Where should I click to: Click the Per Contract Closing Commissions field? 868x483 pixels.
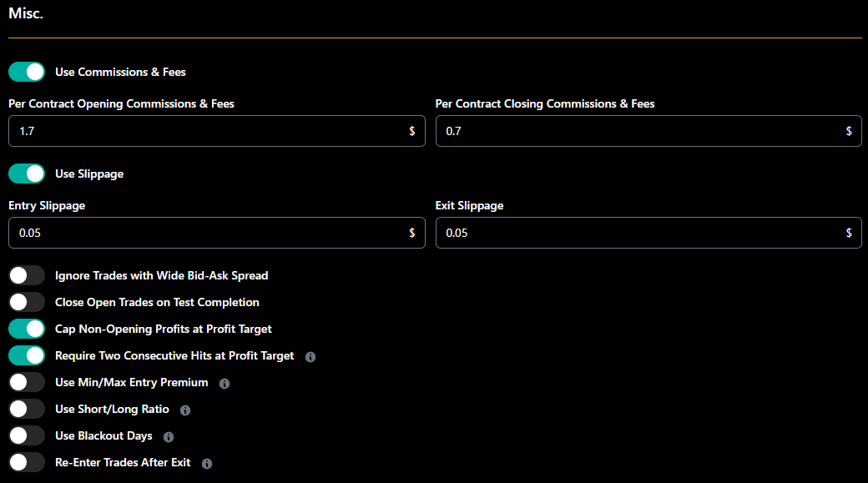[648, 131]
